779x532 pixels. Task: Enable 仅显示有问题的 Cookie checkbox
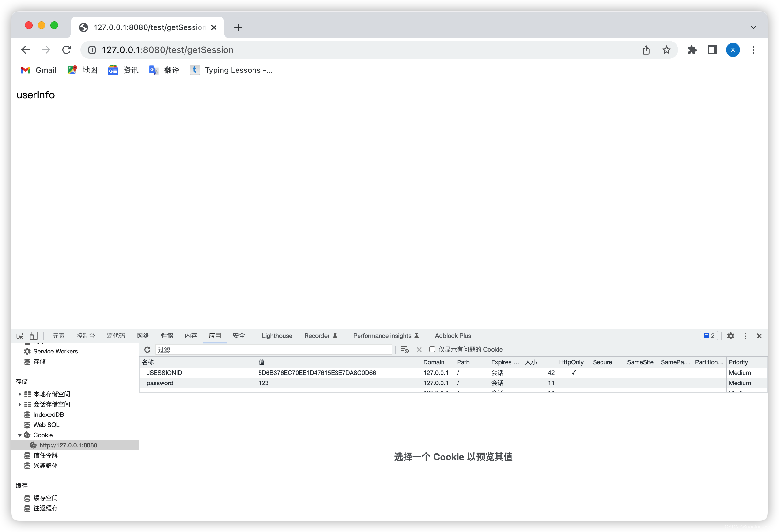tap(432, 349)
